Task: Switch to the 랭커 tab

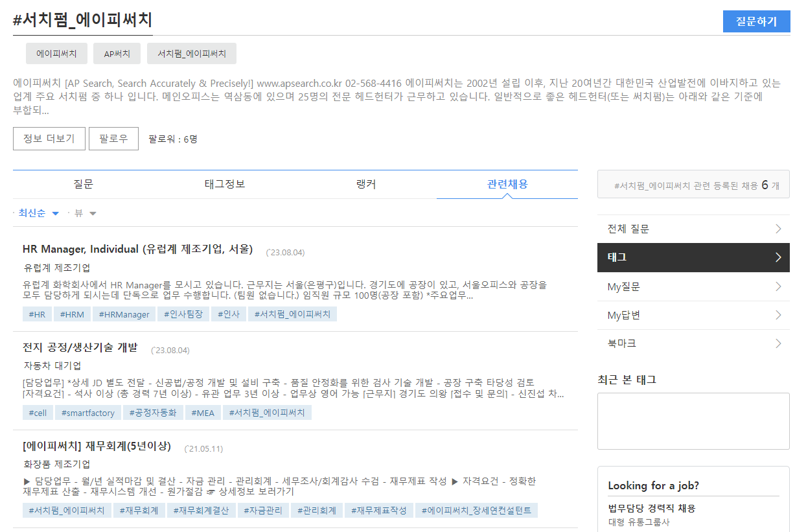Action: point(366,184)
